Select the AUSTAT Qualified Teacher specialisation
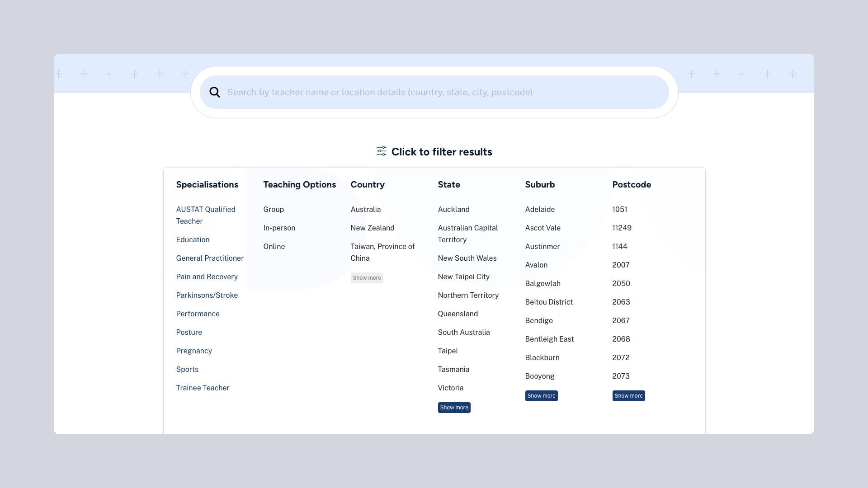Viewport: 868px width, 488px height. [x=205, y=215]
